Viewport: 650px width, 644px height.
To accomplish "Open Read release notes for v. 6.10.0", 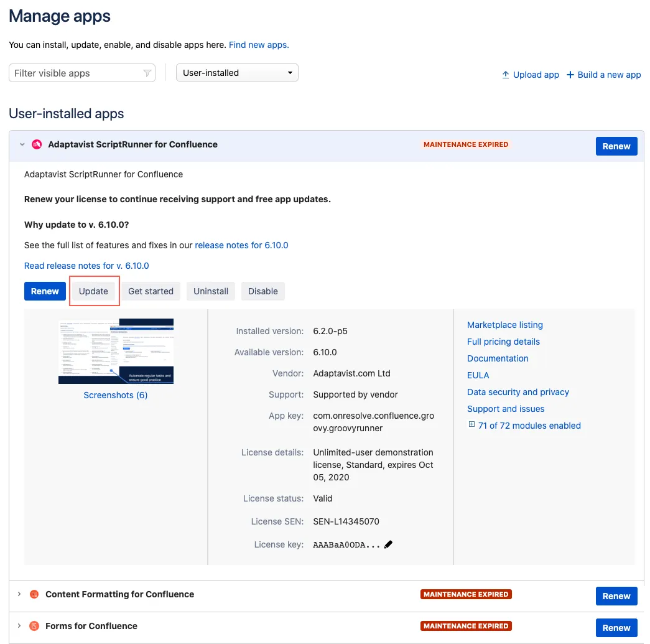I will (86, 266).
